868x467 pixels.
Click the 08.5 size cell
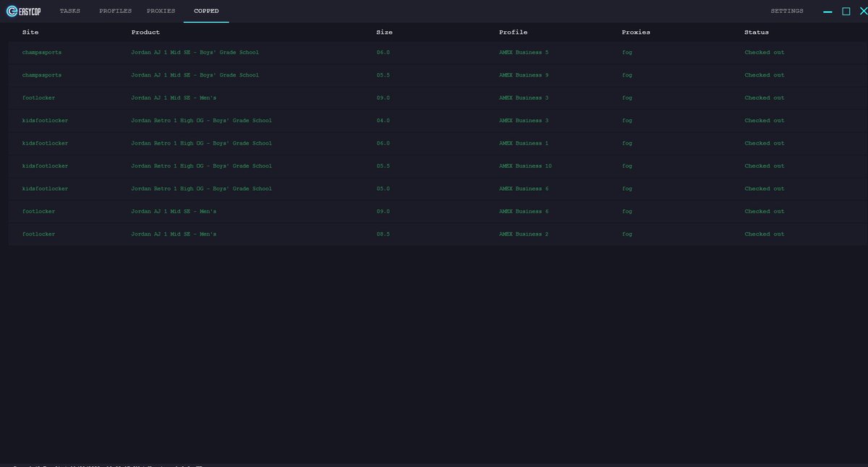[383, 234]
